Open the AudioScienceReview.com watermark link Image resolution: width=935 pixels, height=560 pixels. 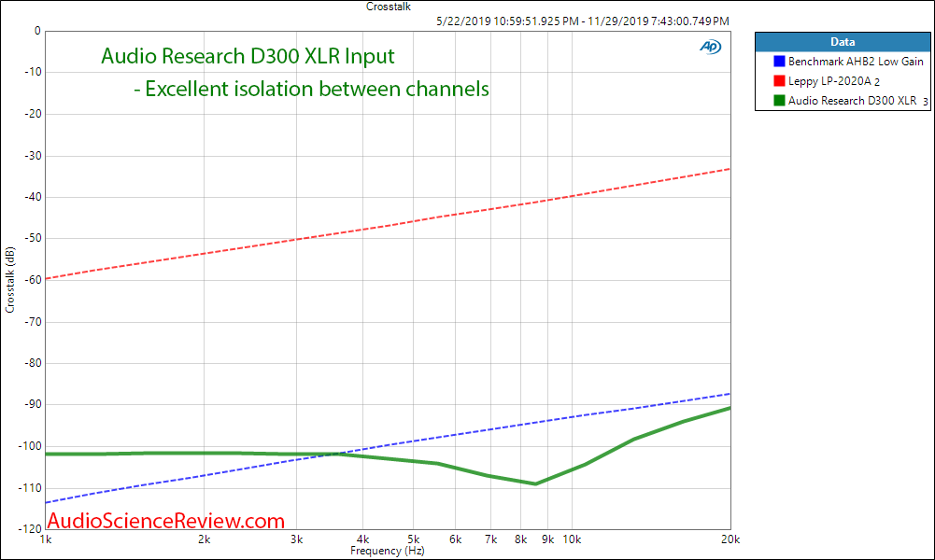[x=165, y=521]
